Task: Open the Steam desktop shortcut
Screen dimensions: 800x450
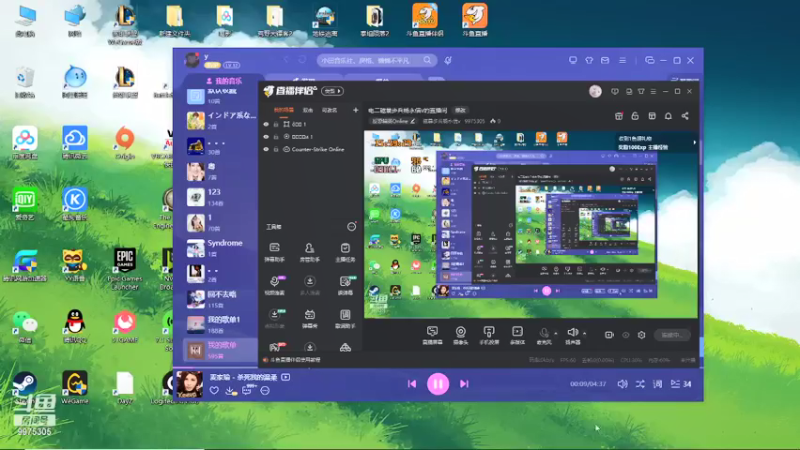Action: (x=24, y=387)
